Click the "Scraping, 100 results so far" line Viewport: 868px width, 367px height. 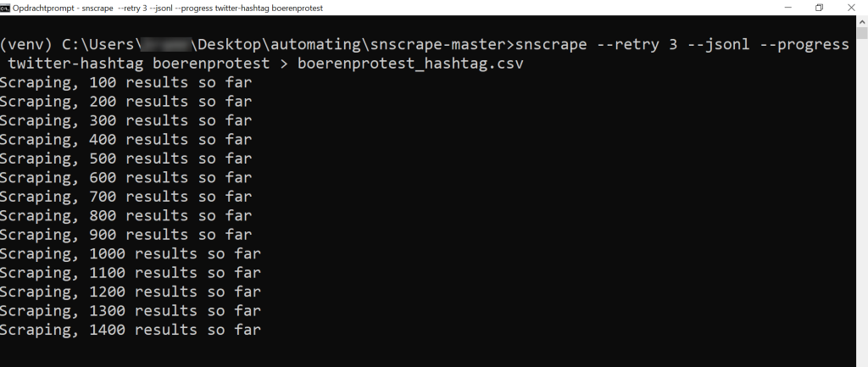point(125,83)
